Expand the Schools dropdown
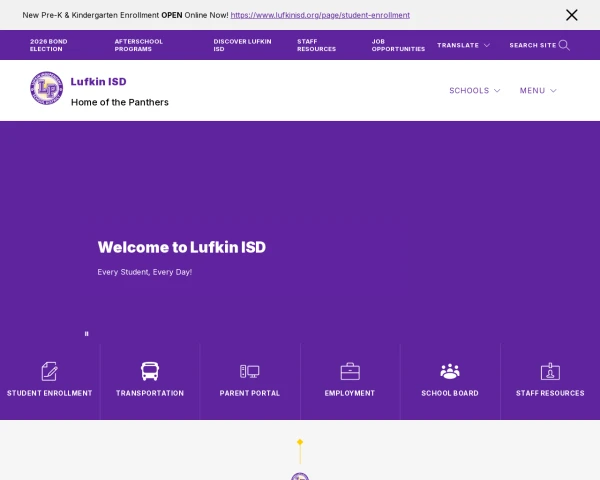Image resolution: width=600 pixels, height=480 pixels. [474, 91]
